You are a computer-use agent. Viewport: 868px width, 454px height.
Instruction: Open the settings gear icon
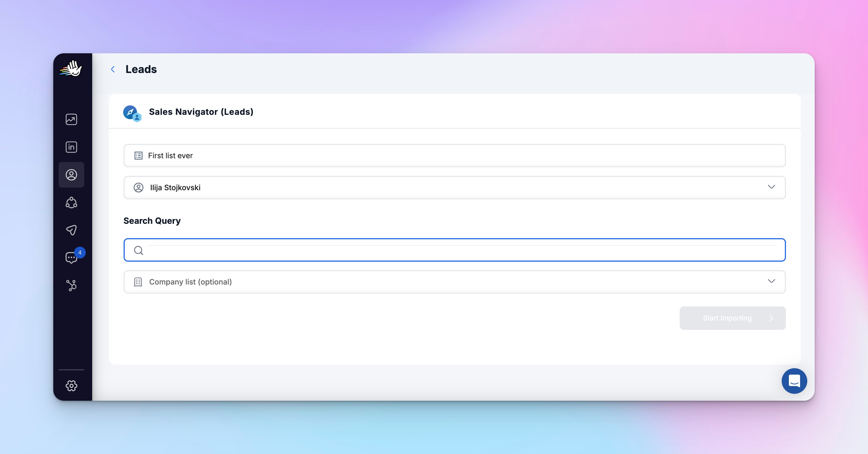pos(71,386)
